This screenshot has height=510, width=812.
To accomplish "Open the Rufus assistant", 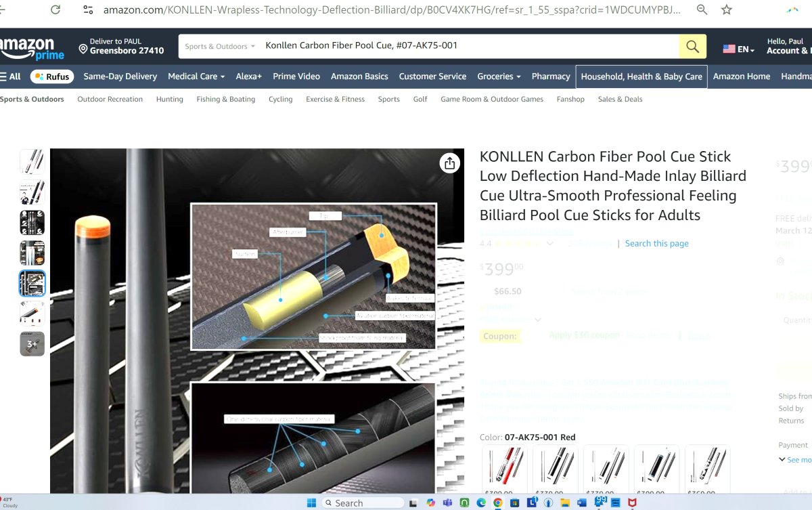I will [51, 77].
